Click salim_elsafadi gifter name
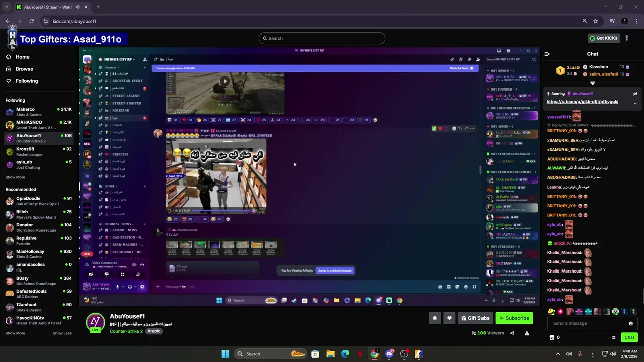The image size is (644, 362). pos(603,74)
